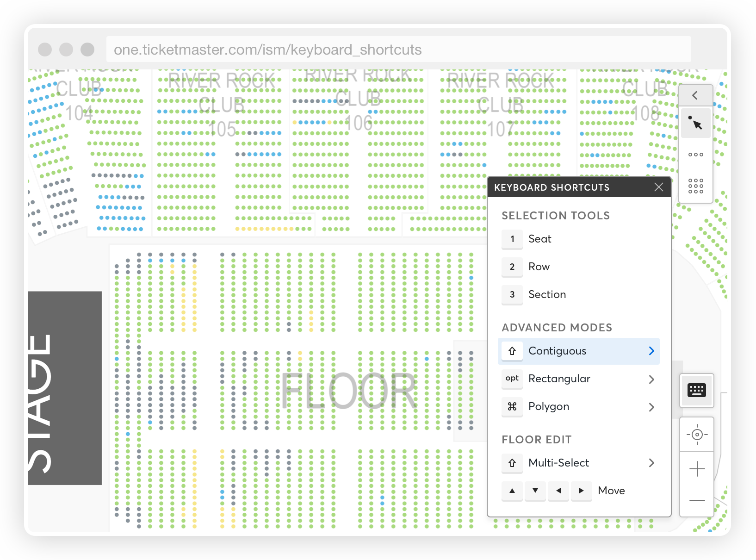
Task: Click the '2' key badge for Row
Action: [512, 267]
